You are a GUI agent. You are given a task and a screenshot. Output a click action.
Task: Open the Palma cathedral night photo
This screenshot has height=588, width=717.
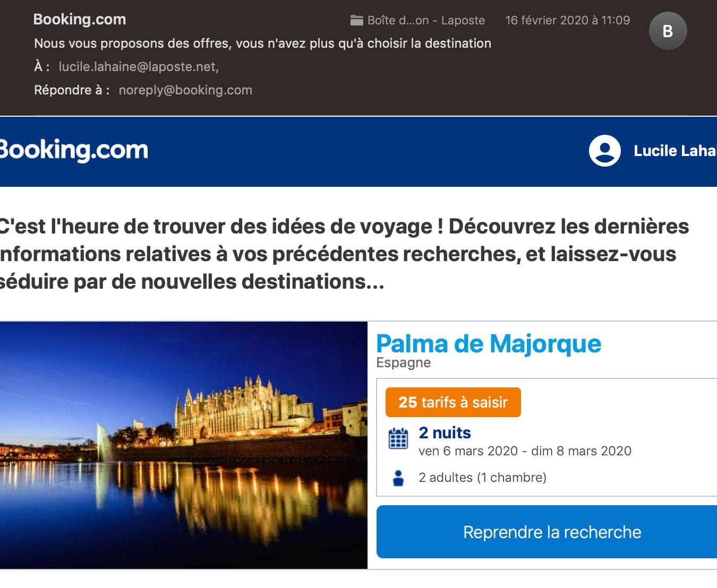coord(184,445)
